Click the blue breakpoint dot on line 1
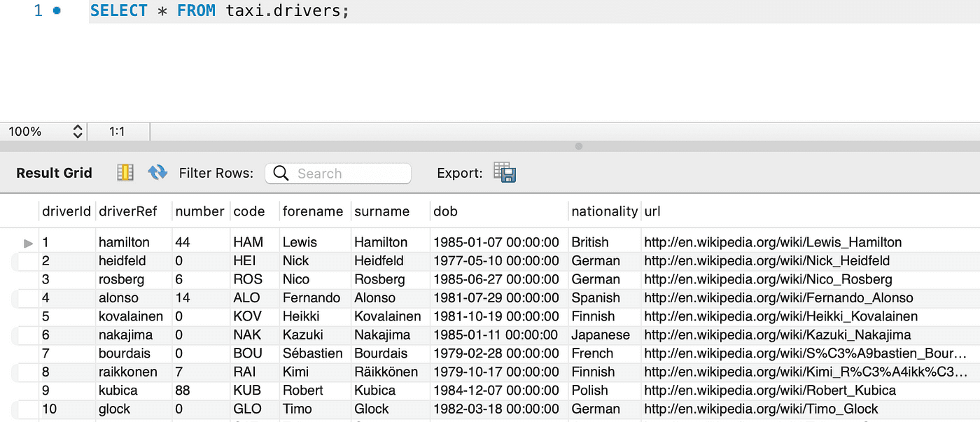 click(x=57, y=11)
